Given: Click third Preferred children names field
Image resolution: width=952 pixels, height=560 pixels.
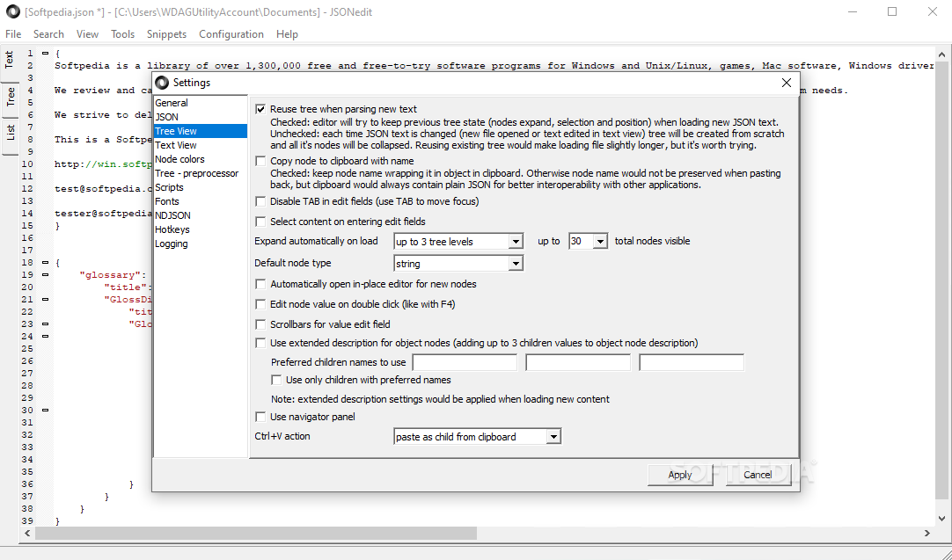Looking at the screenshot, I should (692, 362).
